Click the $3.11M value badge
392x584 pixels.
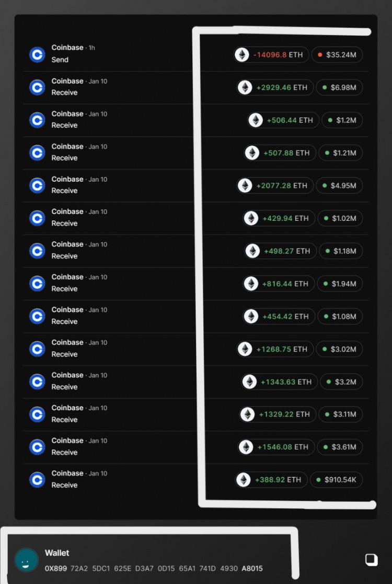point(341,414)
